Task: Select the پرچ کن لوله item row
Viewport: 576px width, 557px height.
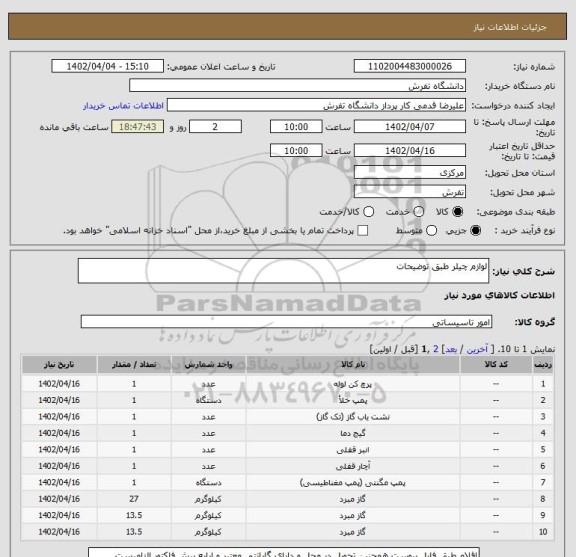Action: tap(287, 384)
